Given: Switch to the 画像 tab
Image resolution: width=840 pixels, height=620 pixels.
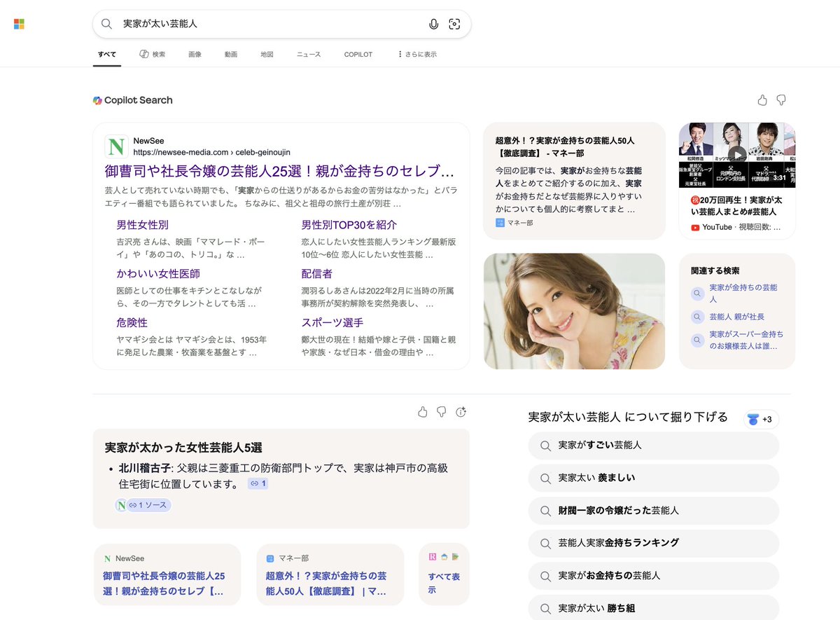Looking at the screenshot, I should tap(195, 54).
